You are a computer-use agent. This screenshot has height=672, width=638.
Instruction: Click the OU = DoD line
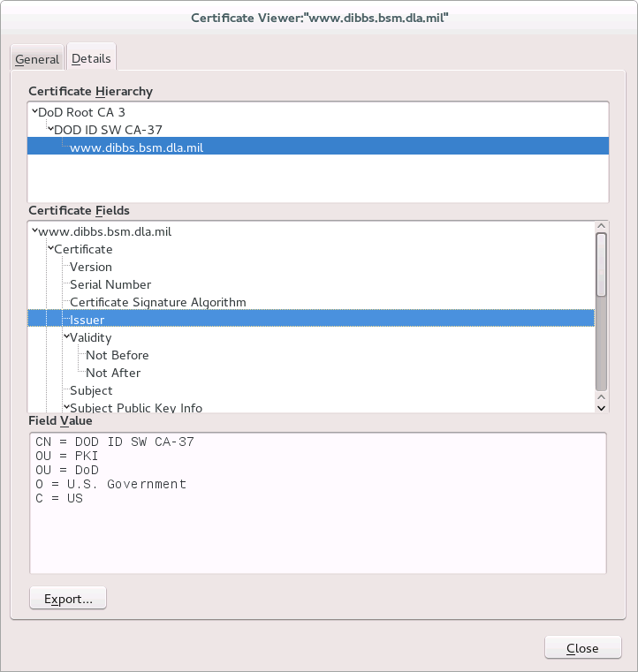tap(66, 470)
